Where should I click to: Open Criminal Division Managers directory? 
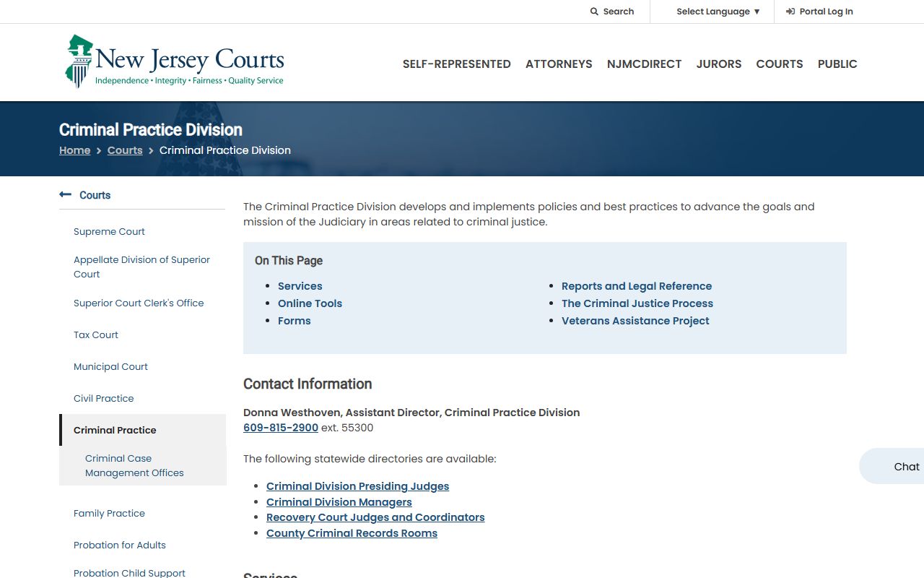coord(339,502)
